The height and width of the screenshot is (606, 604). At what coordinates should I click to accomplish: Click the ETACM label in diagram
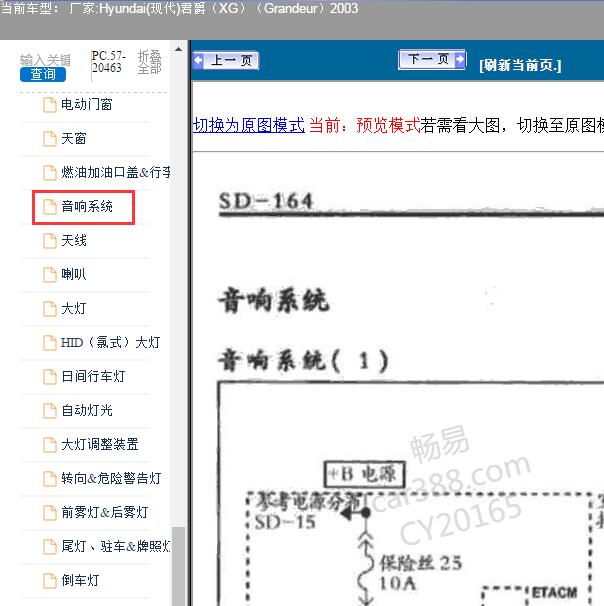(554, 592)
